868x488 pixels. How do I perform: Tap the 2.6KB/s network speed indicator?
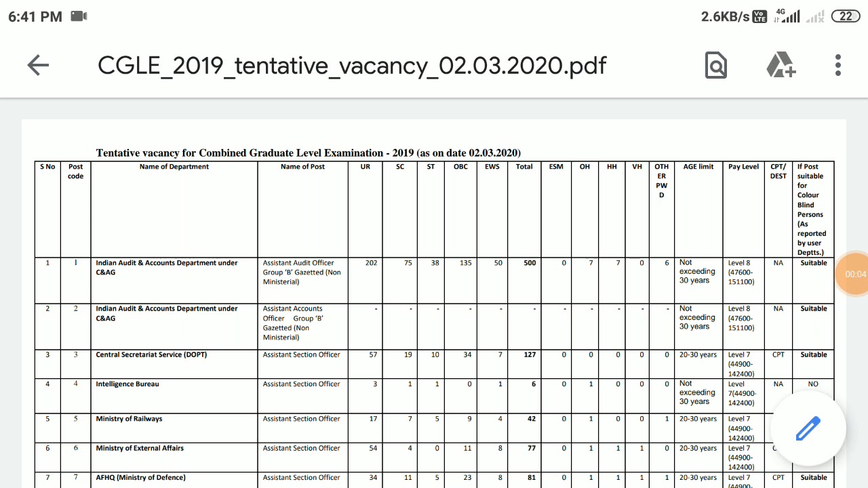coord(725,16)
